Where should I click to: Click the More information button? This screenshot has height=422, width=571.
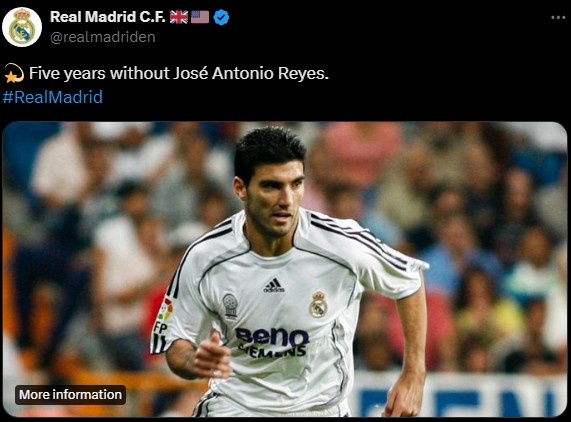click(70, 395)
